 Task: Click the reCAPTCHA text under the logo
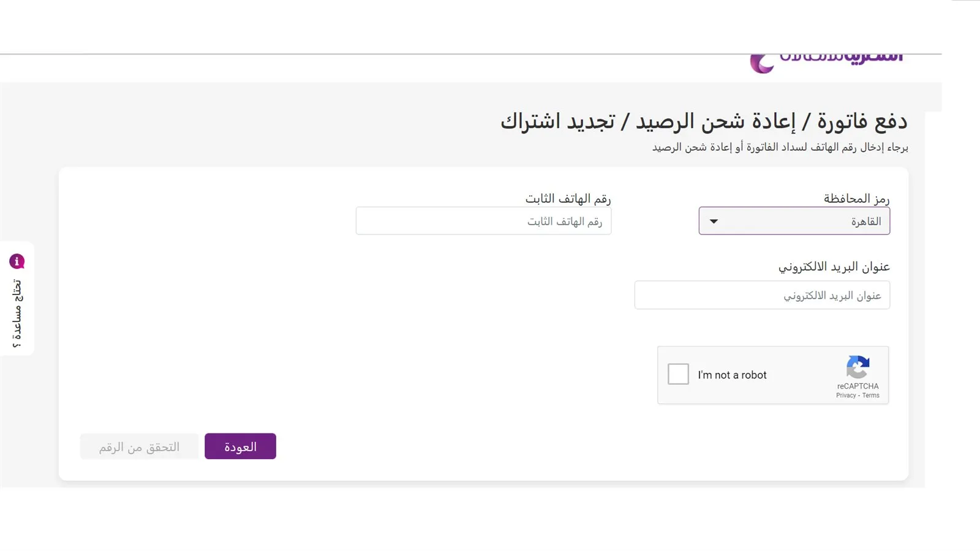coord(858,386)
